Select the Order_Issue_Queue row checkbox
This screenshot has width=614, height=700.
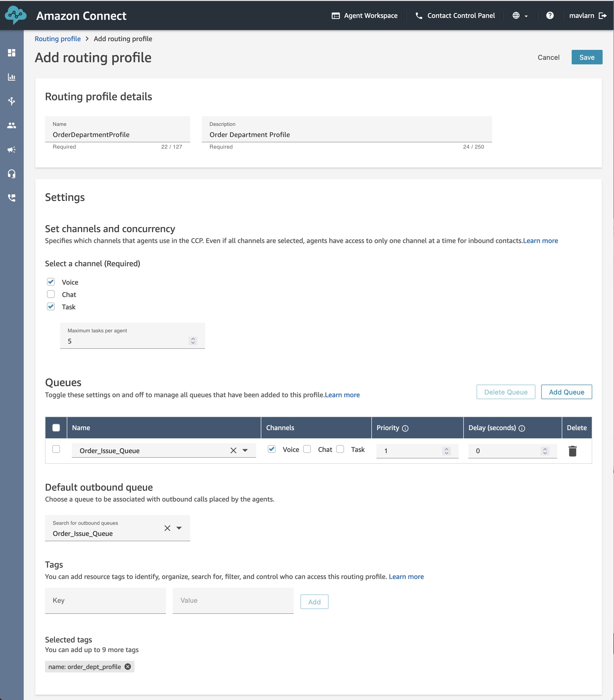(56, 449)
